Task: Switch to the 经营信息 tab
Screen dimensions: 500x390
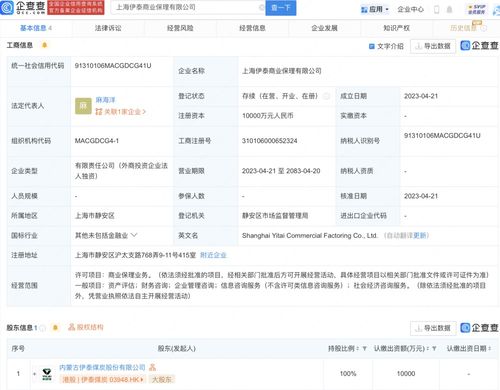Action: pos(252,28)
